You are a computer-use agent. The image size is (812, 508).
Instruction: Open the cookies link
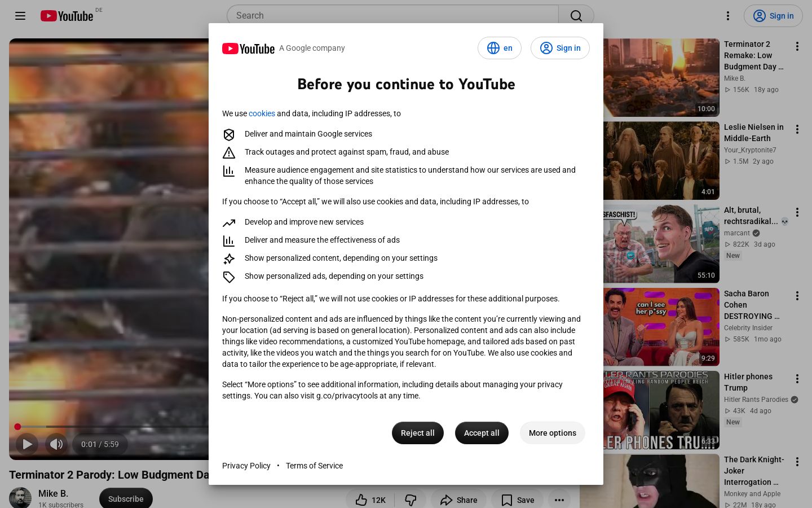click(x=262, y=113)
